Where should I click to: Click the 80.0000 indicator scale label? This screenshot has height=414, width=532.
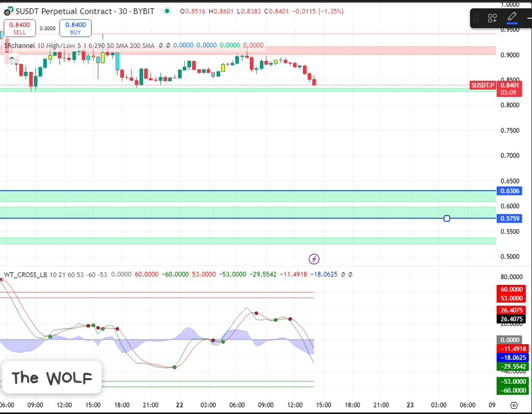click(x=511, y=277)
